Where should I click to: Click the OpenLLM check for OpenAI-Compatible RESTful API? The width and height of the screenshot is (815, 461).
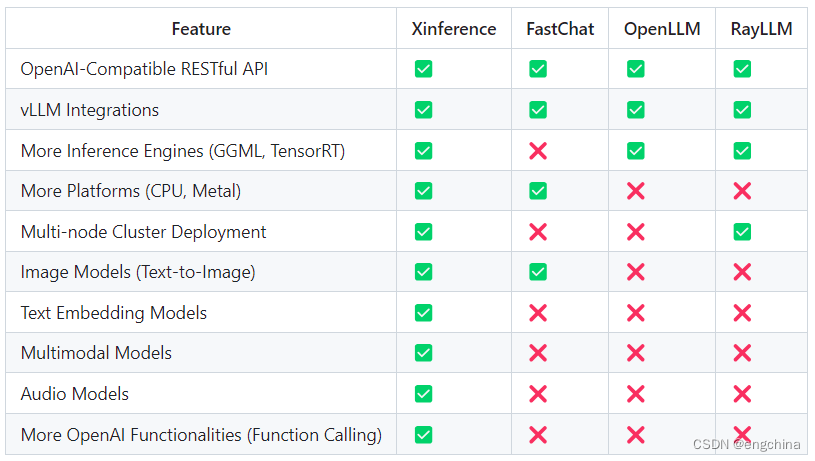tap(635, 69)
